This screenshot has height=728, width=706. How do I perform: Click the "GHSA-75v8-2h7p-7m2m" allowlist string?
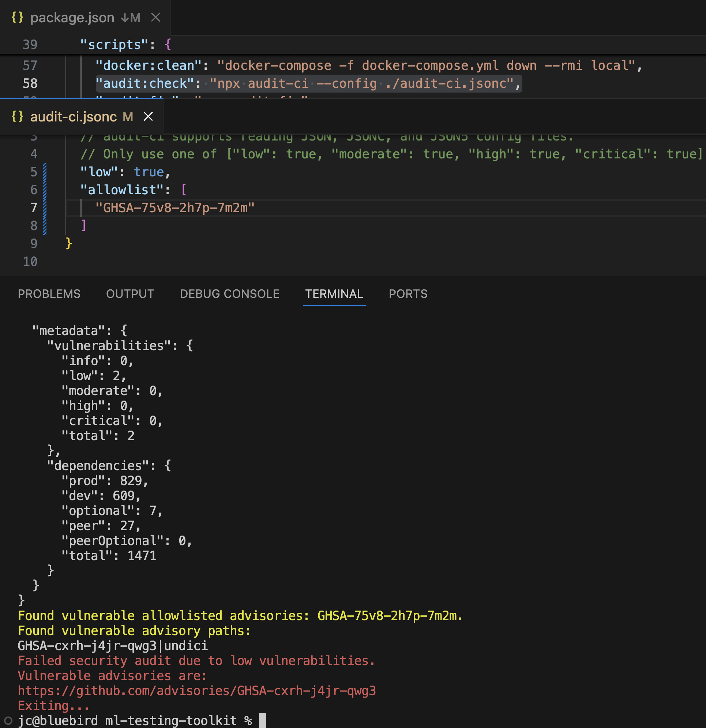pyautogui.click(x=175, y=208)
